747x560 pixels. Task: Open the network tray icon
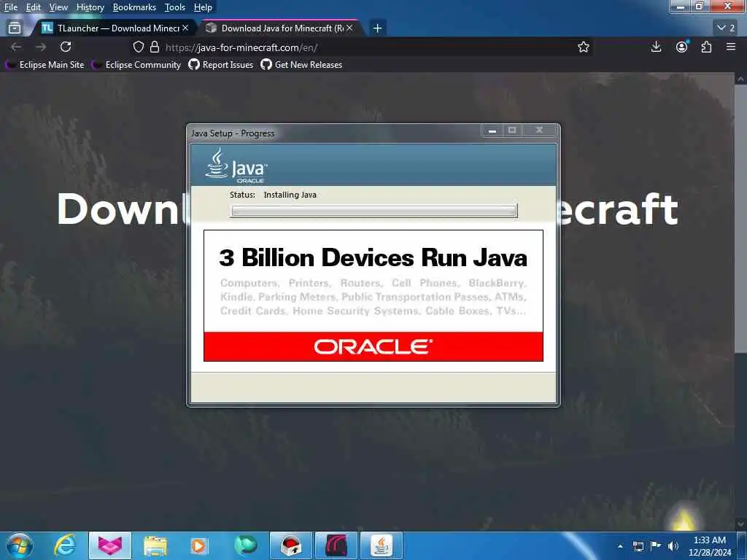tap(638, 546)
